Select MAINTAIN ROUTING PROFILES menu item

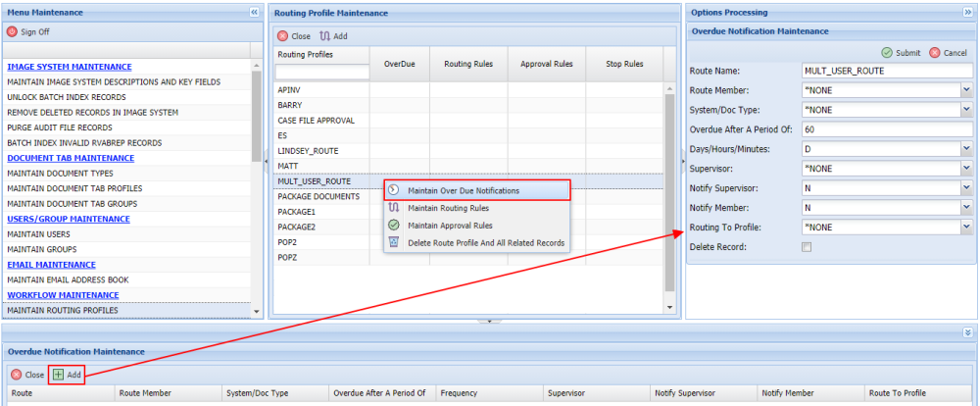point(126,310)
